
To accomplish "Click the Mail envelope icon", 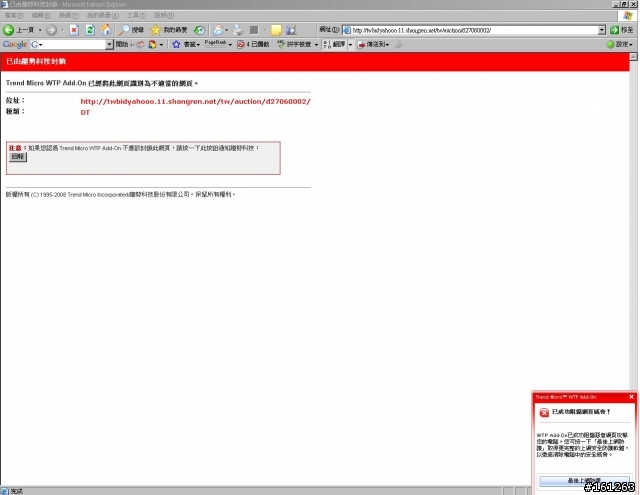I will click(219, 30).
